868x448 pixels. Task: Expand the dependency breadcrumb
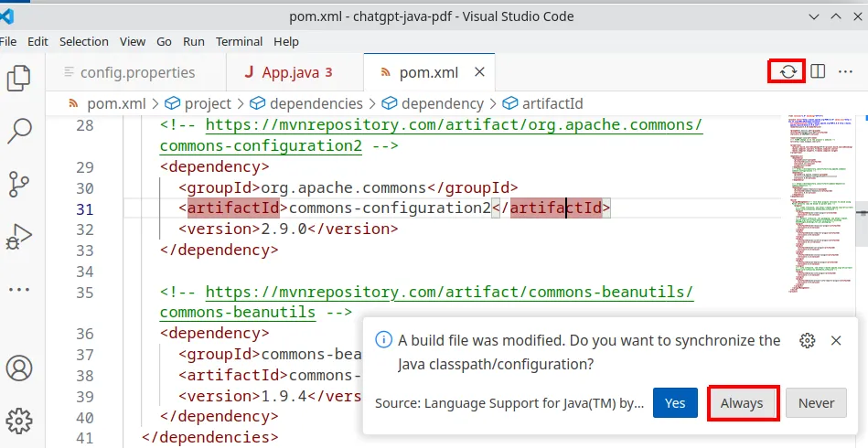coord(433,103)
